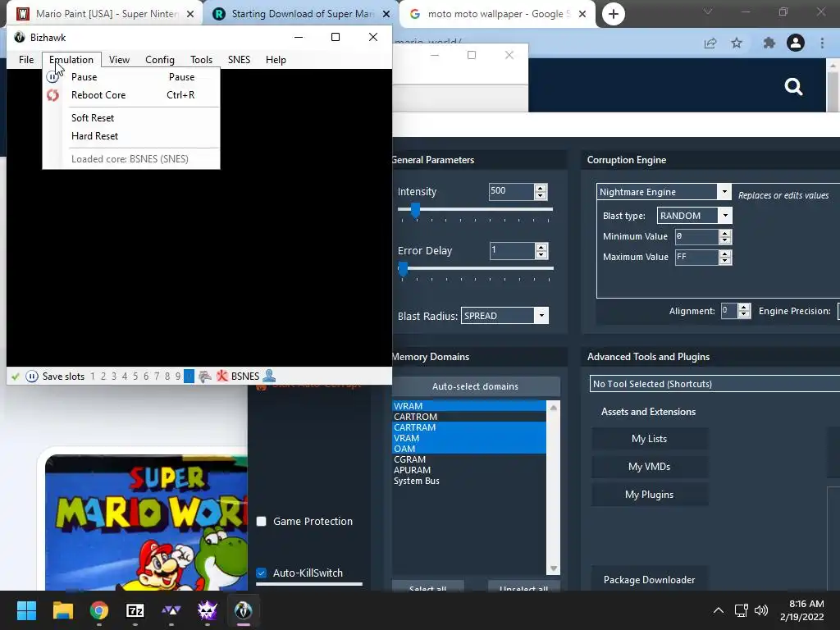Increase Minimum Value stepper
This screenshot has height=630, width=840.
pos(725,233)
